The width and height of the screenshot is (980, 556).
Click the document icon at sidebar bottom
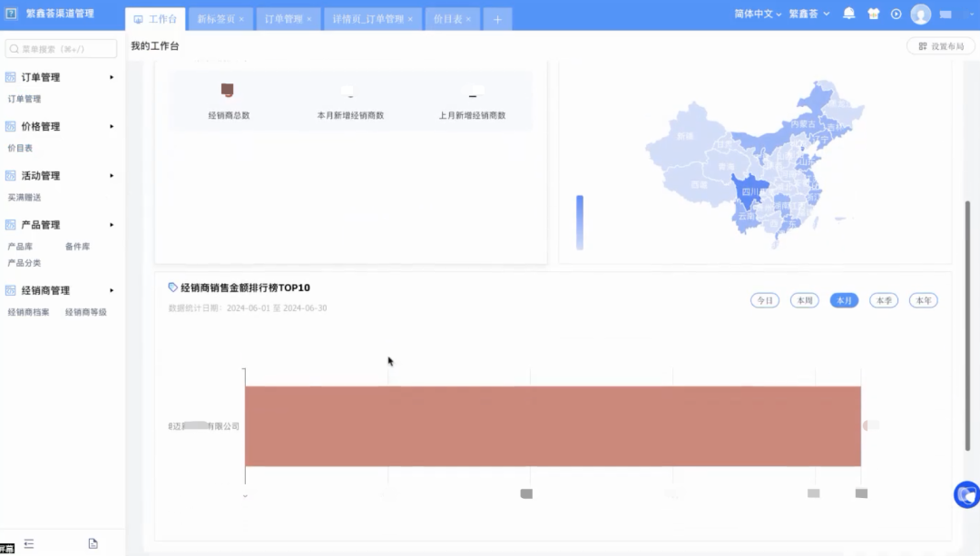tap(93, 543)
